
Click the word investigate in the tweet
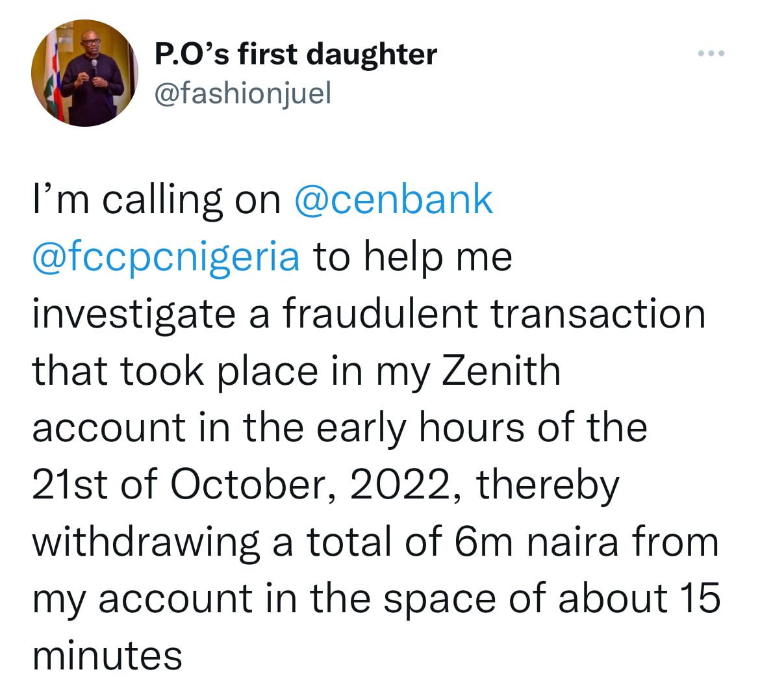134,315
